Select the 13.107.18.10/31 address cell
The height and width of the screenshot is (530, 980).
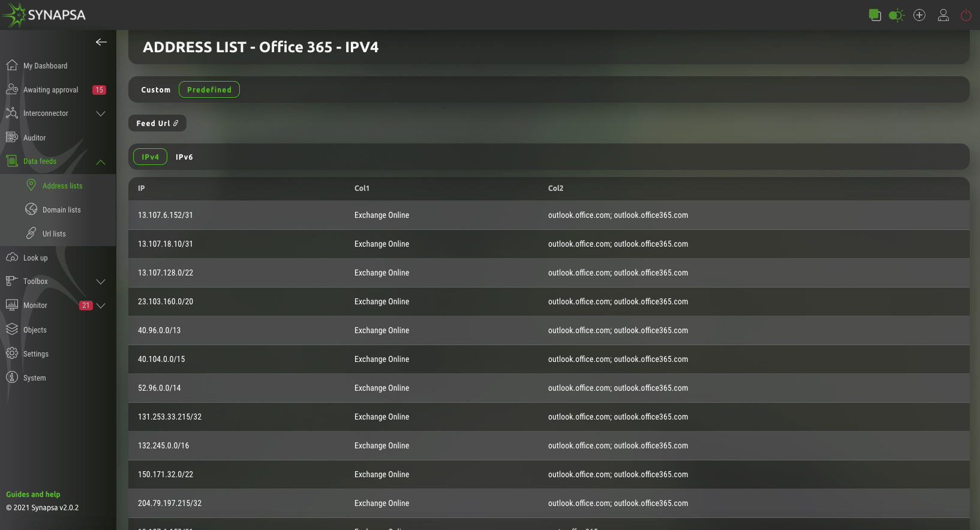(x=166, y=244)
